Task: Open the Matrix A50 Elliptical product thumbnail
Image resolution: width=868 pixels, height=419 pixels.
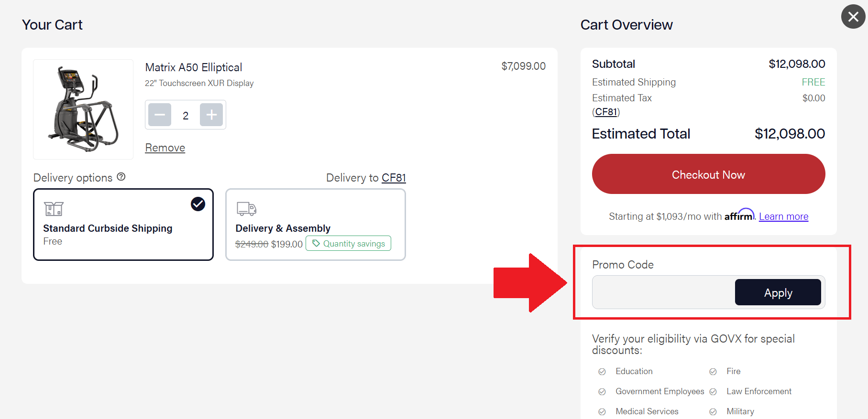Action: (x=83, y=109)
